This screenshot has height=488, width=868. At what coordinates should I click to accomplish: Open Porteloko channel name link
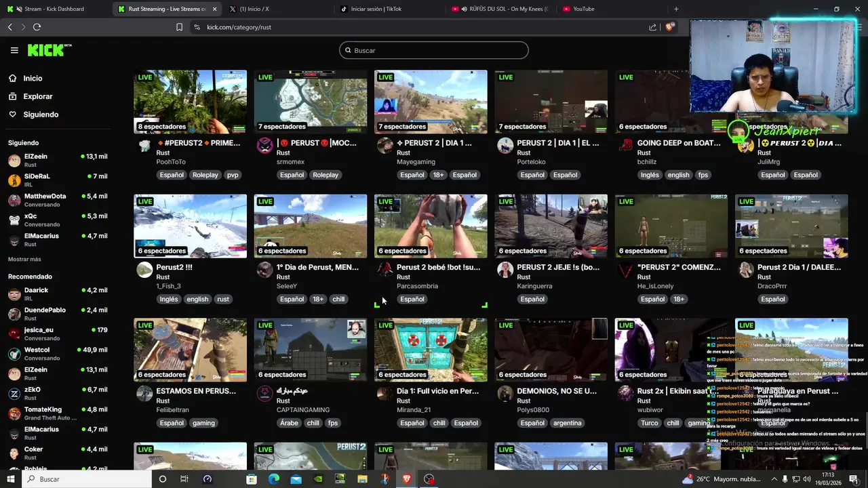tap(531, 162)
